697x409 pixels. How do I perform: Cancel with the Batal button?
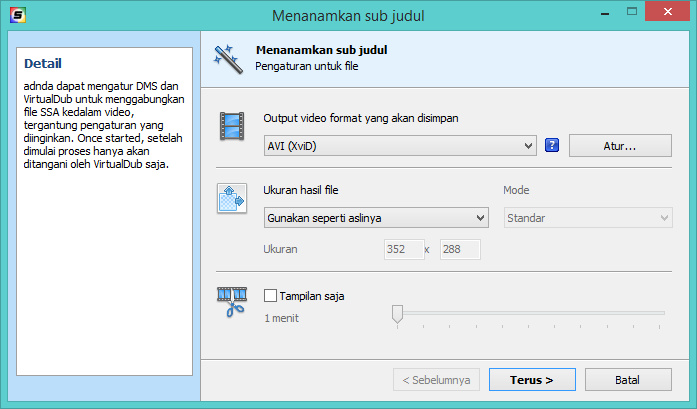(628, 380)
